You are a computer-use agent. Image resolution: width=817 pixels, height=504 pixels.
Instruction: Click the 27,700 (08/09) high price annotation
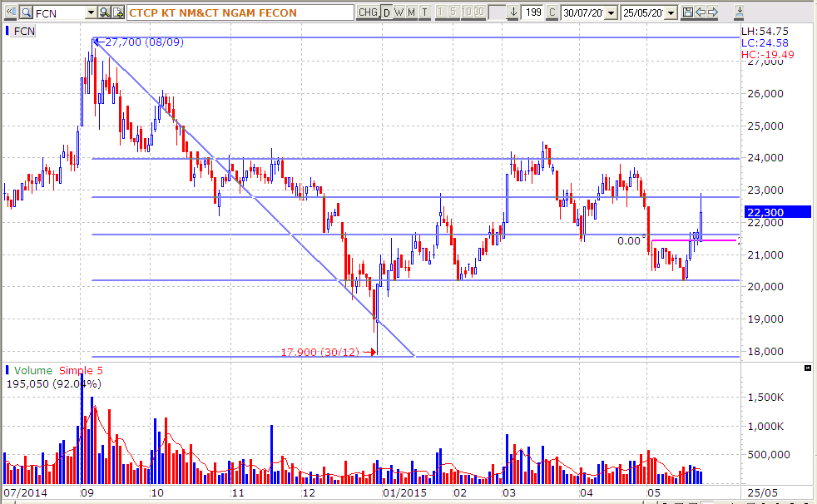(x=144, y=42)
